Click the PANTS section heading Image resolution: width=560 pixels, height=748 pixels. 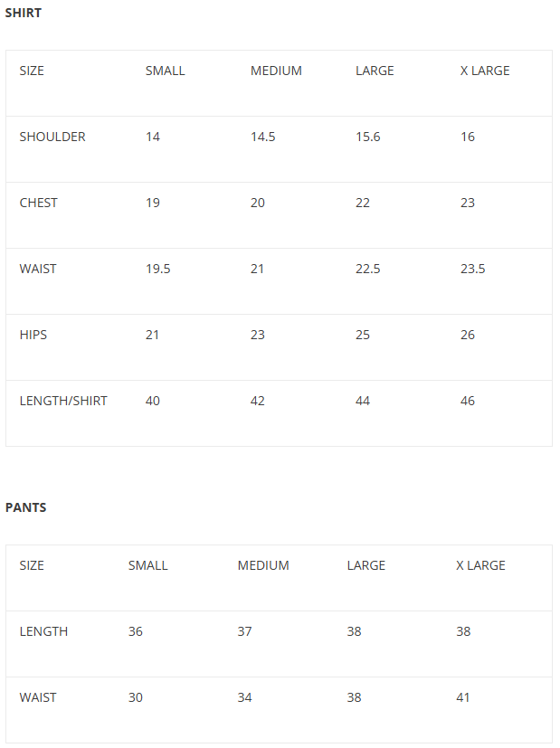[x=25, y=507]
